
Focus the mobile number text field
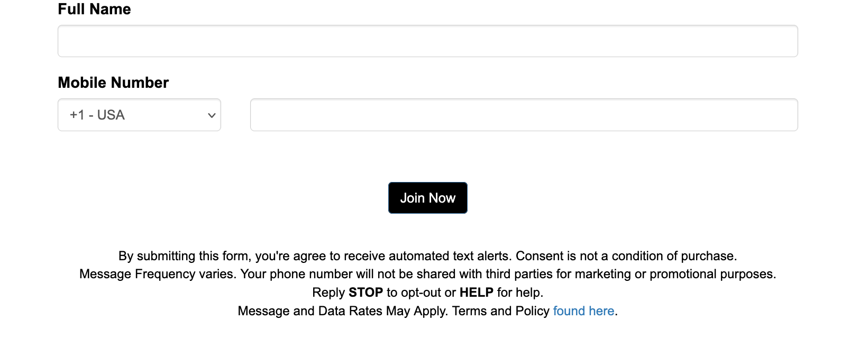[524, 115]
